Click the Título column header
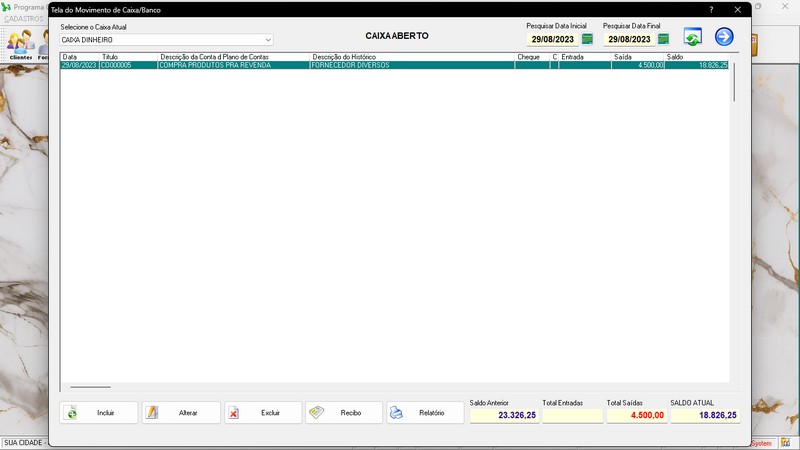 (129, 57)
